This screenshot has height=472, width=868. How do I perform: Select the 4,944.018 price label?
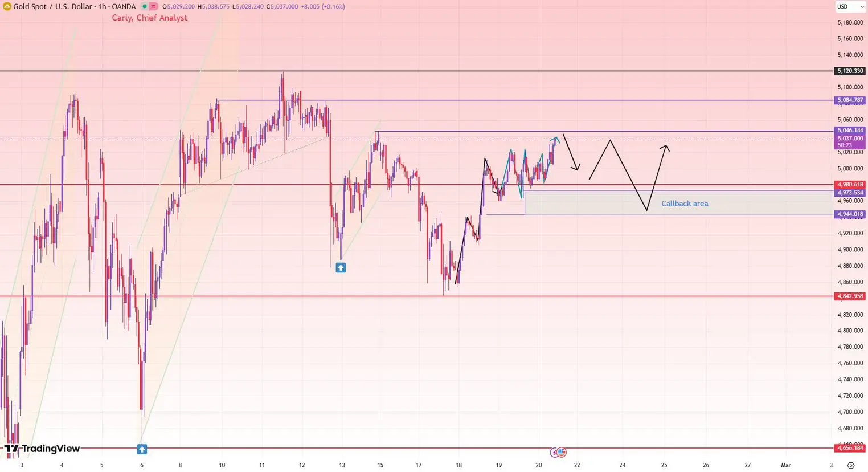[850, 214]
